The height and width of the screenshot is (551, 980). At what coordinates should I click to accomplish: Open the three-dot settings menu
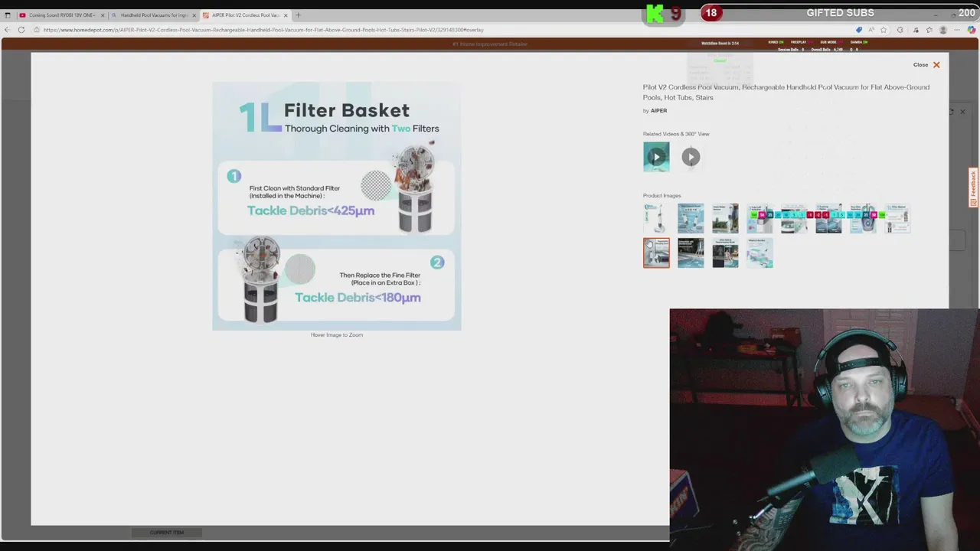[957, 30]
